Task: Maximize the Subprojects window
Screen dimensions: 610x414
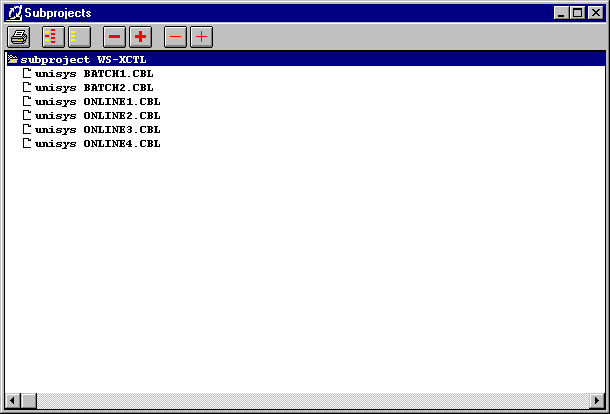Action: coord(576,13)
